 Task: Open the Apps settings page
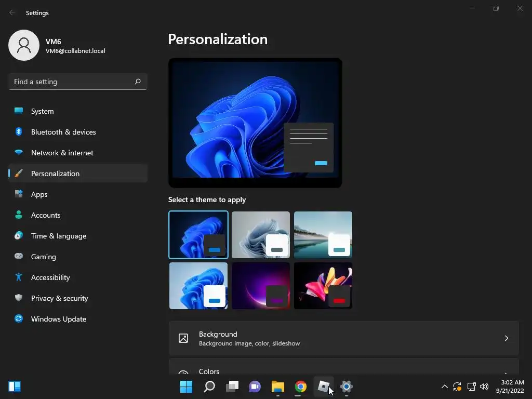[78, 194]
